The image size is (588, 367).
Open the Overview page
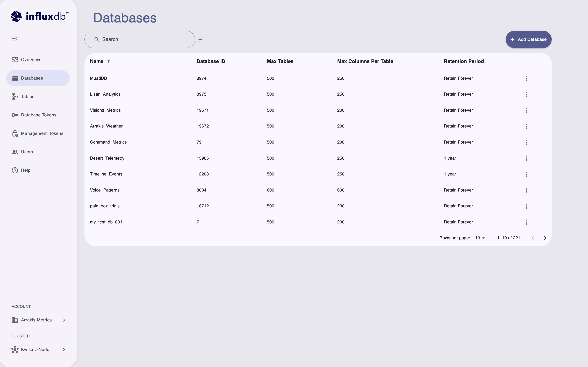(x=38, y=60)
